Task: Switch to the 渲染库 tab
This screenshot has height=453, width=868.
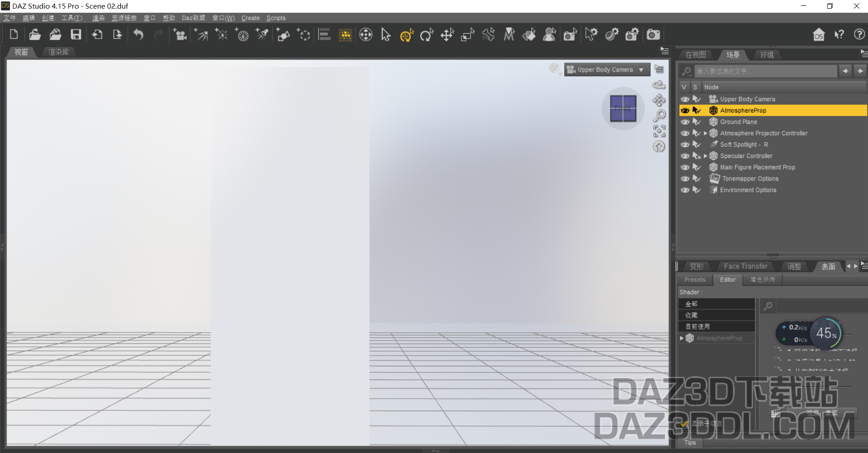Action: coord(59,52)
